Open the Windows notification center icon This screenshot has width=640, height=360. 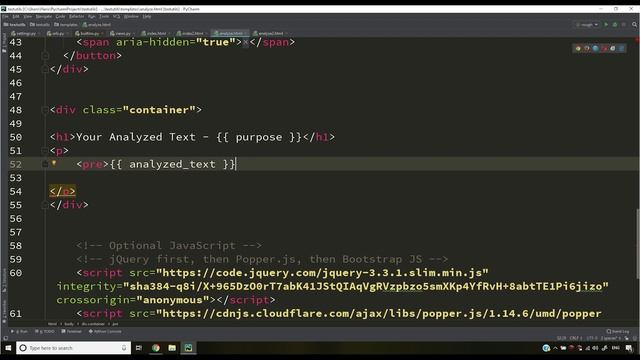coord(629,348)
